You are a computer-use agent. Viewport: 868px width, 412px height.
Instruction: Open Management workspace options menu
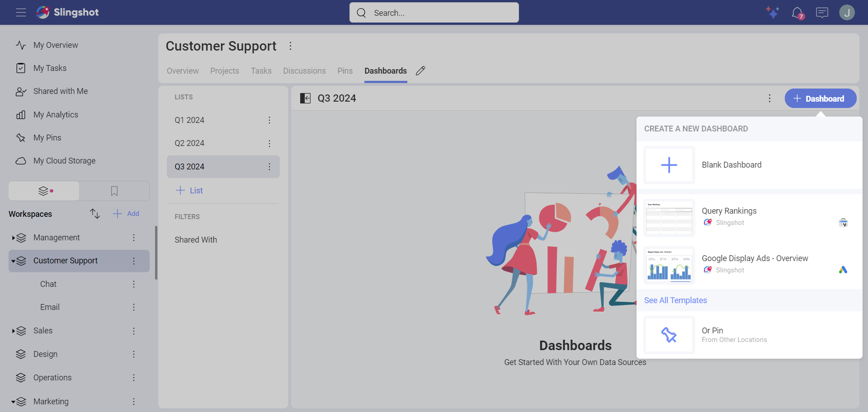pos(134,238)
